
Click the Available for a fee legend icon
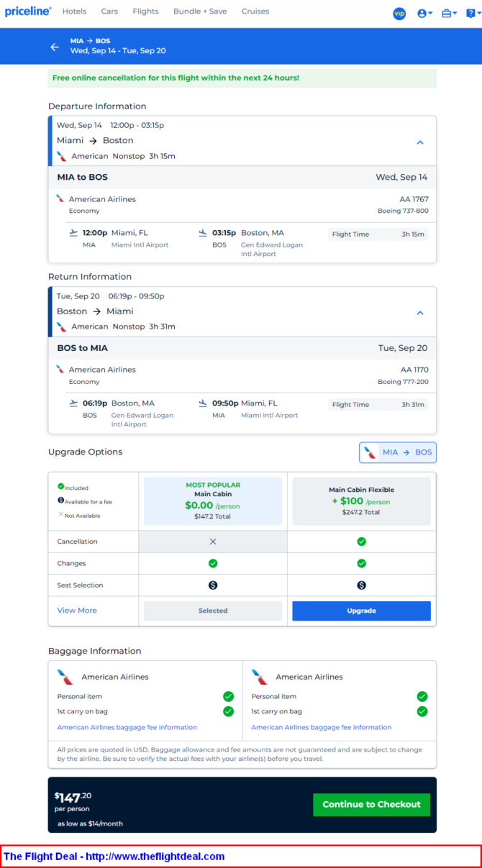[61, 500]
